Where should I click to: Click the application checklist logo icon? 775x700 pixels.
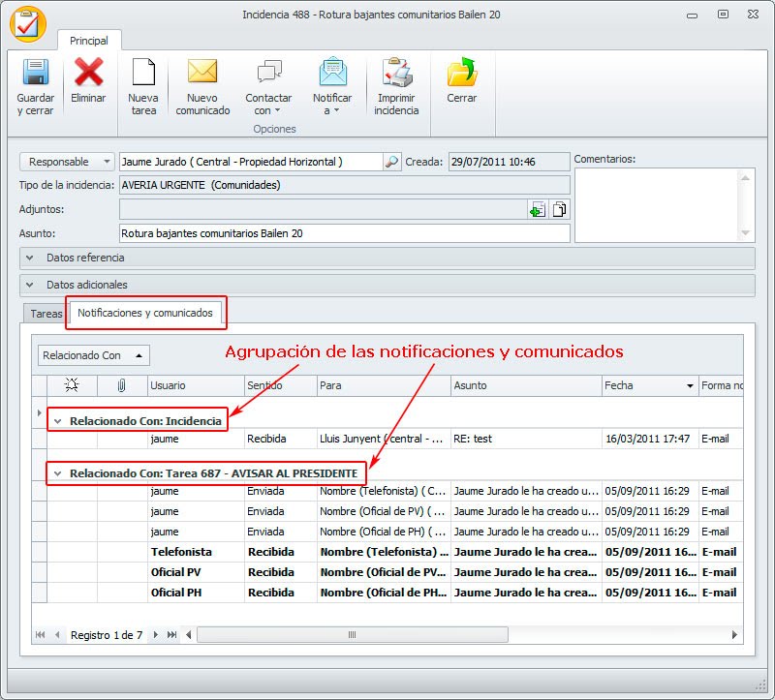28,24
